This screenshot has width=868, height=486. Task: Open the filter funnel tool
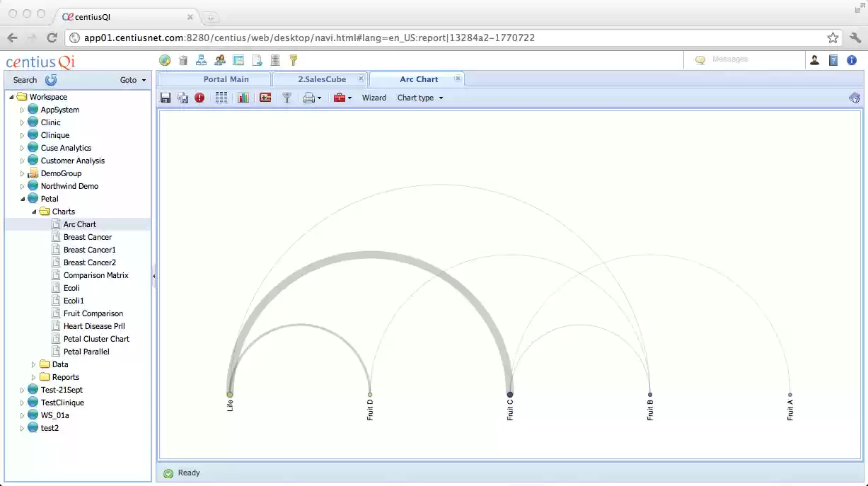(x=286, y=98)
